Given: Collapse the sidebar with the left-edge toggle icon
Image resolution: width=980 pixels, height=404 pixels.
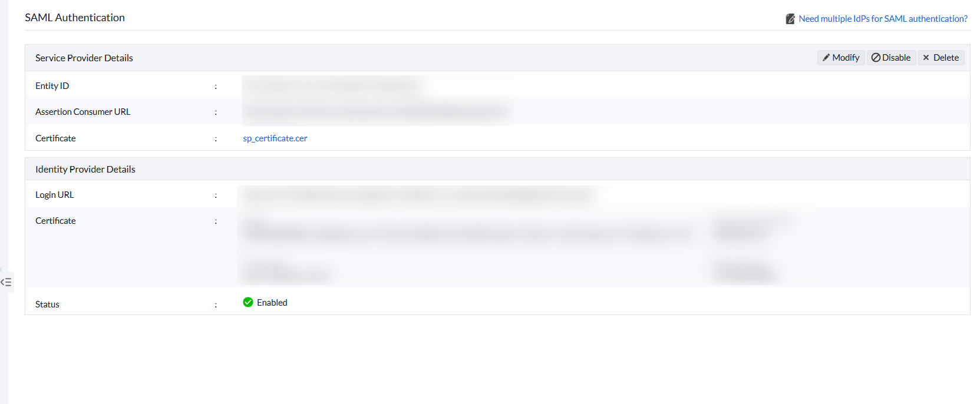Looking at the screenshot, I should point(6,282).
